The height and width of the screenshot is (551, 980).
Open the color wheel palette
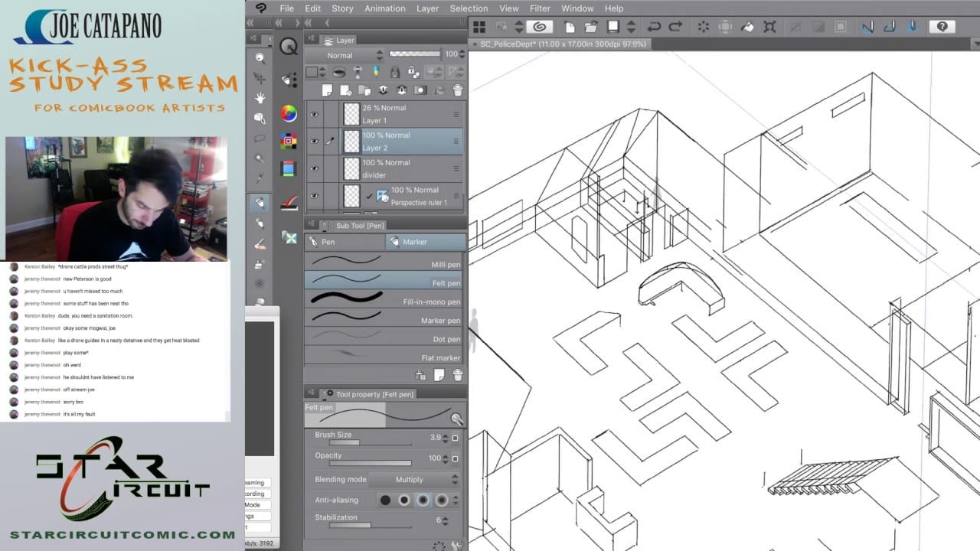(x=289, y=114)
